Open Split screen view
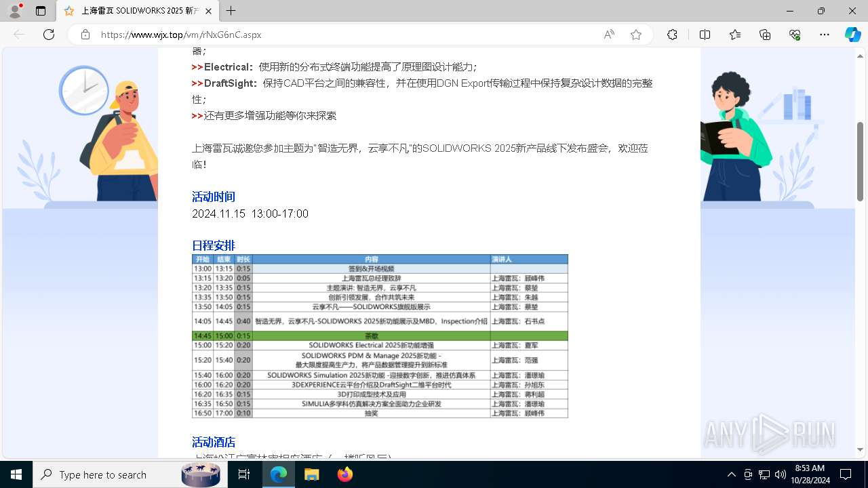 coord(705,35)
